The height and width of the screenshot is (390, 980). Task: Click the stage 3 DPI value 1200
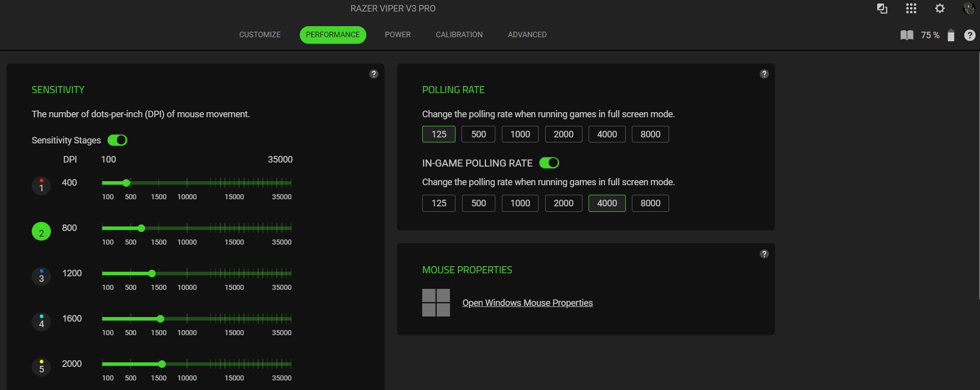click(x=72, y=273)
